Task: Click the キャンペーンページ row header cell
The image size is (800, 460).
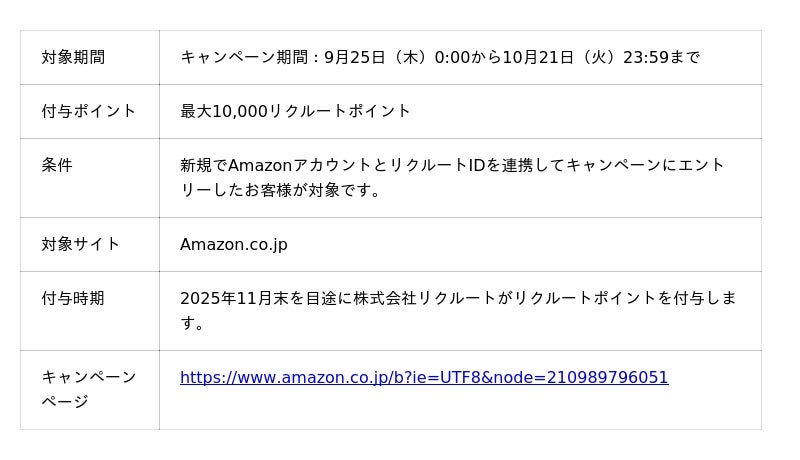Action: click(x=88, y=389)
